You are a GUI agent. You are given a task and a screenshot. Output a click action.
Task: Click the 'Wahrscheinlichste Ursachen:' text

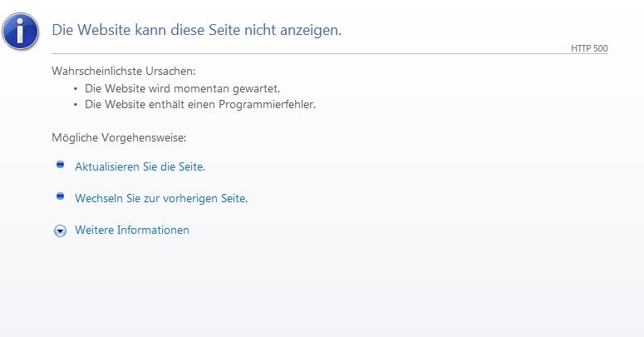click(x=124, y=72)
